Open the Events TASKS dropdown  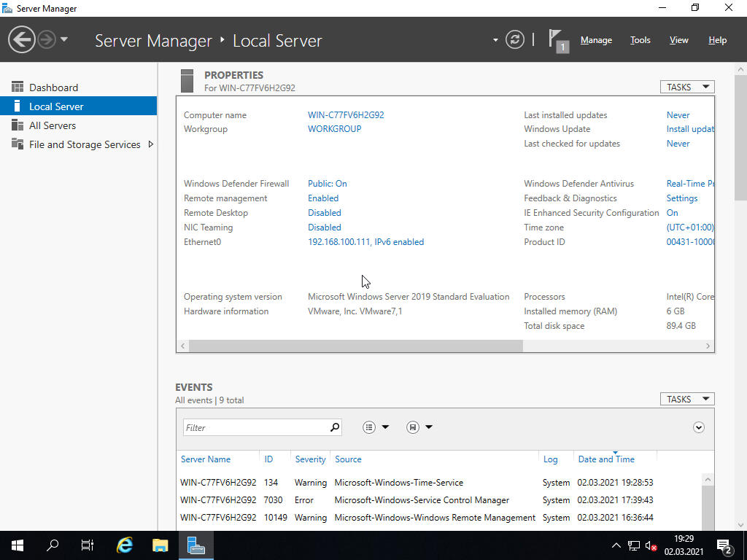(x=686, y=399)
